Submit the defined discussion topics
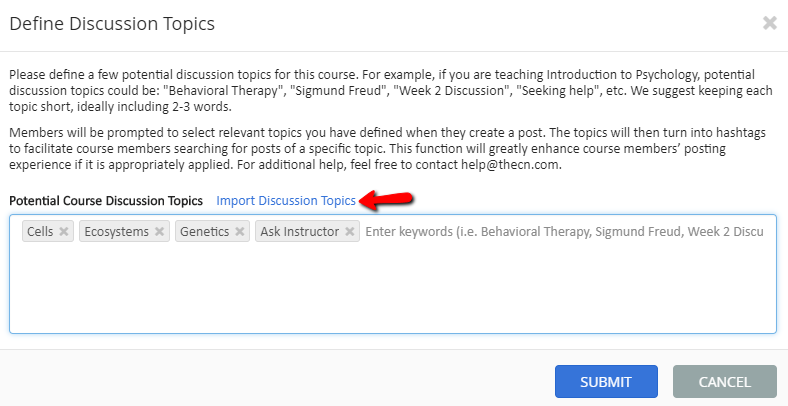The width and height of the screenshot is (788, 406). pos(606,381)
